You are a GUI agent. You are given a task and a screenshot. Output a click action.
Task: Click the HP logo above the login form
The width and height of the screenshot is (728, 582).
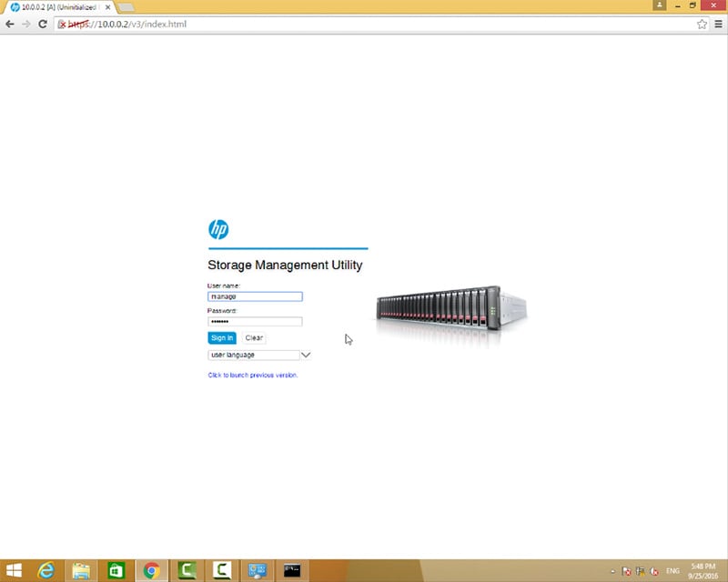pyautogui.click(x=218, y=229)
